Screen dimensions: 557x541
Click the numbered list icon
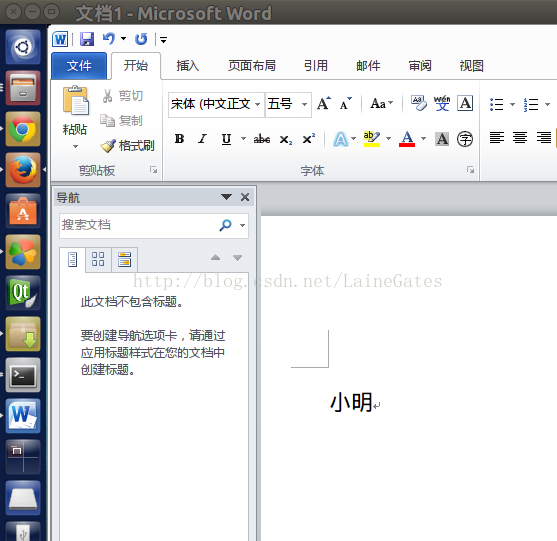pos(531,104)
